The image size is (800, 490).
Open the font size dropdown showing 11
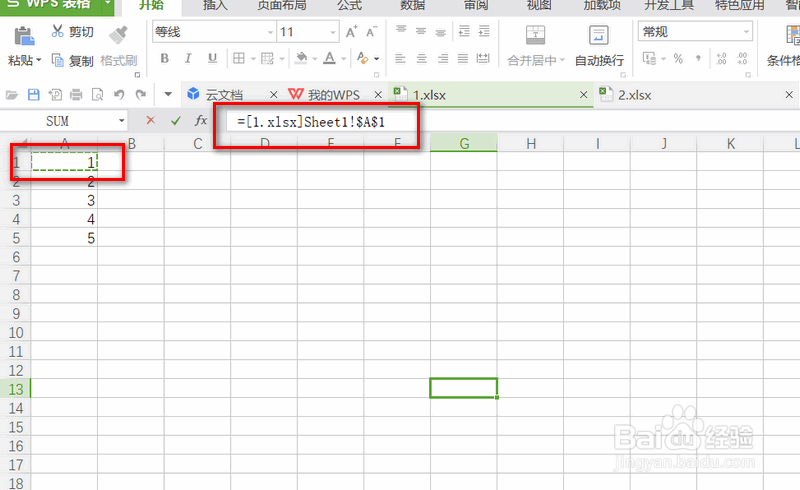coord(333,32)
